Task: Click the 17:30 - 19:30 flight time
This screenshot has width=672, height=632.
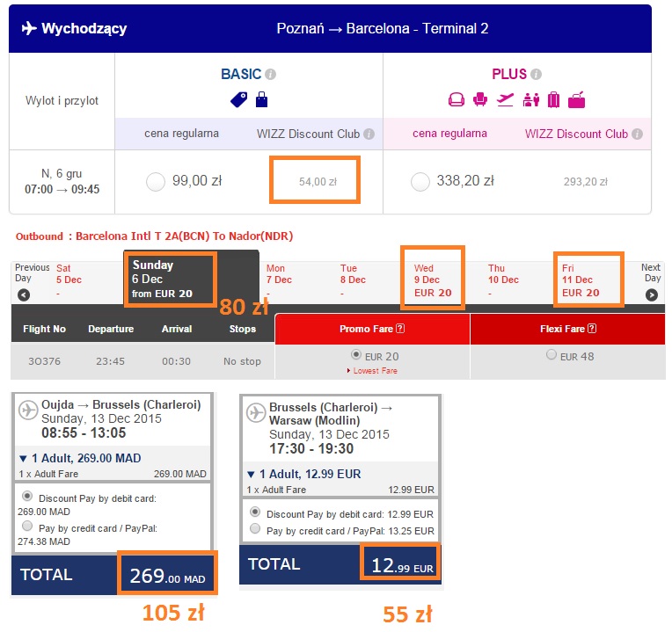Action: coord(311,449)
